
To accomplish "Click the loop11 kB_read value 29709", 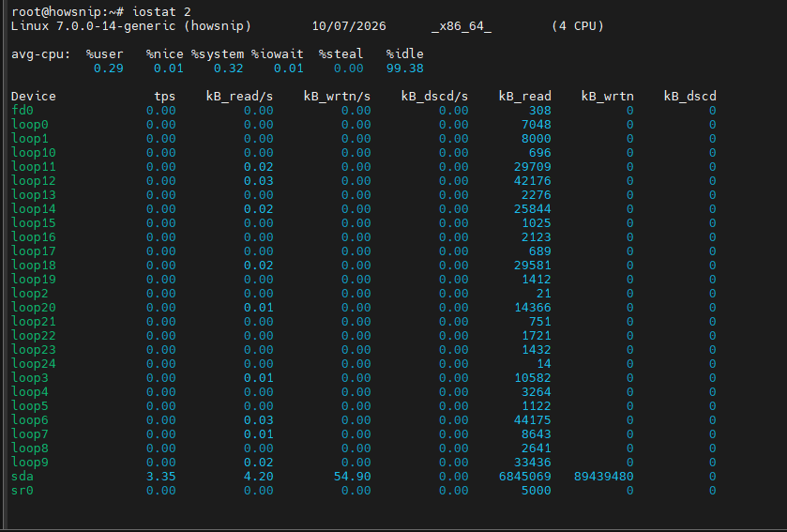I will pyautogui.click(x=533, y=167).
